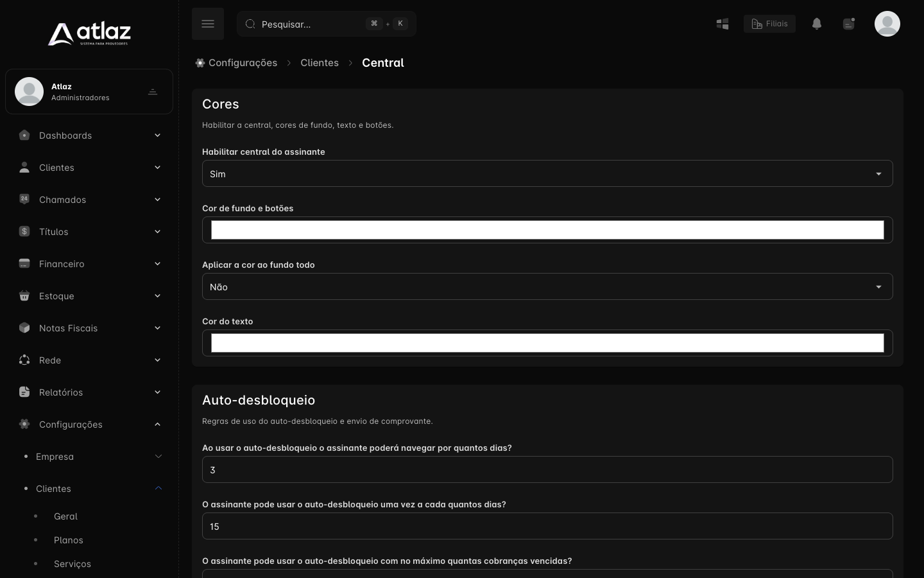924x578 pixels.
Task: Click the Financeiro card icon
Action: tap(24, 264)
